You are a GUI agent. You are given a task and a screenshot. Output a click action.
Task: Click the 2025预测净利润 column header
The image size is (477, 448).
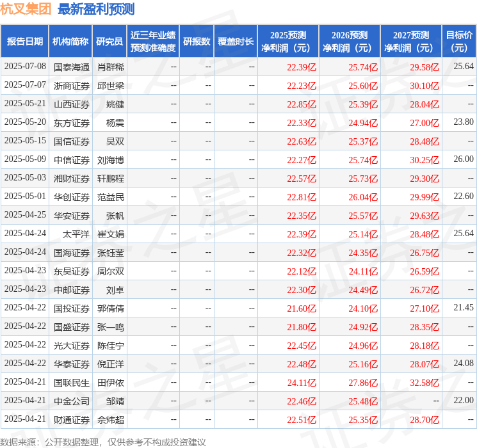[x=288, y=42]
